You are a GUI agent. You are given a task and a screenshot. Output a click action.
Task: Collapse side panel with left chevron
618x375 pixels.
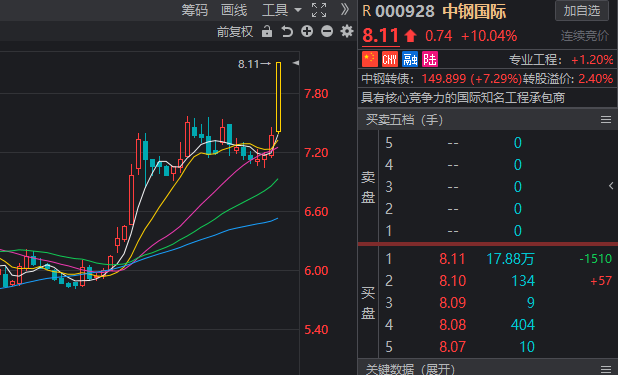(x=611, y=186)
